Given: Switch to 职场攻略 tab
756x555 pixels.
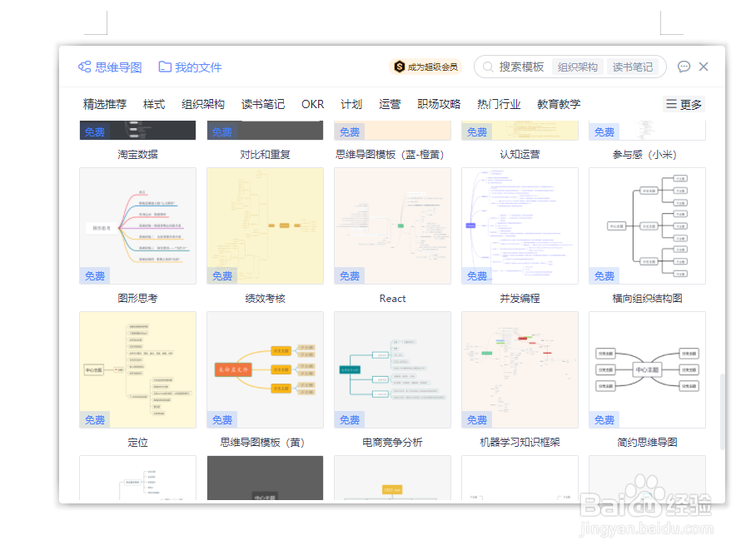Looking at the screenshot, I should click(x=439, y=104).
